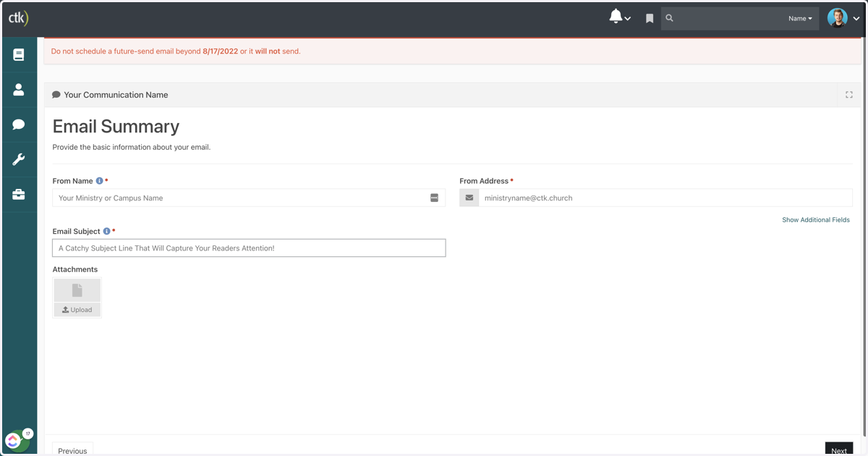Click the From Address input field
This screenshot has height=456, width=868.
point(665,198)
